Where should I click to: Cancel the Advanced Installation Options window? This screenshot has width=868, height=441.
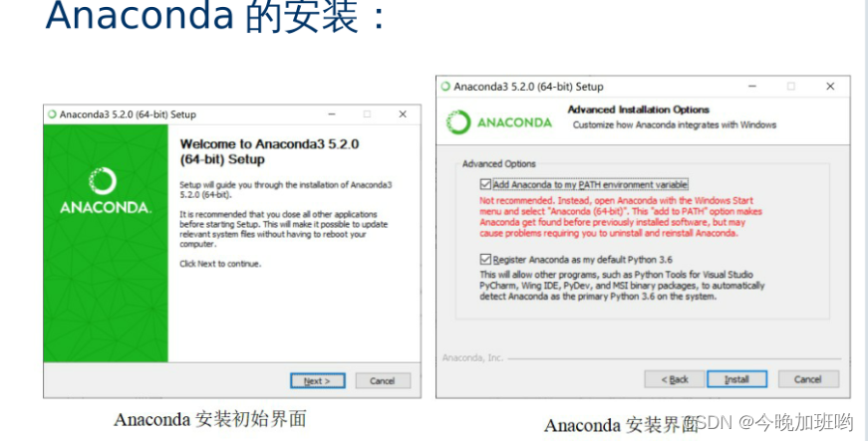point(808,379)
